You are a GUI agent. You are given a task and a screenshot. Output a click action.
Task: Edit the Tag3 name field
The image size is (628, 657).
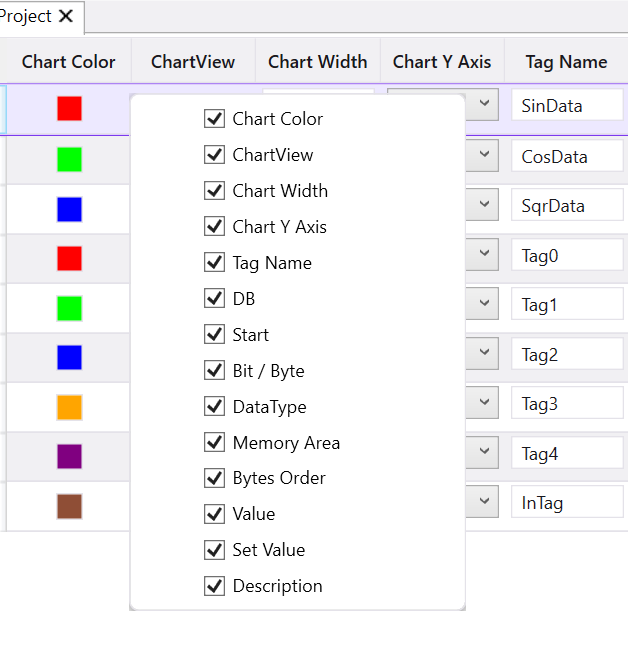pyautogui.click(x=568, y=404)
